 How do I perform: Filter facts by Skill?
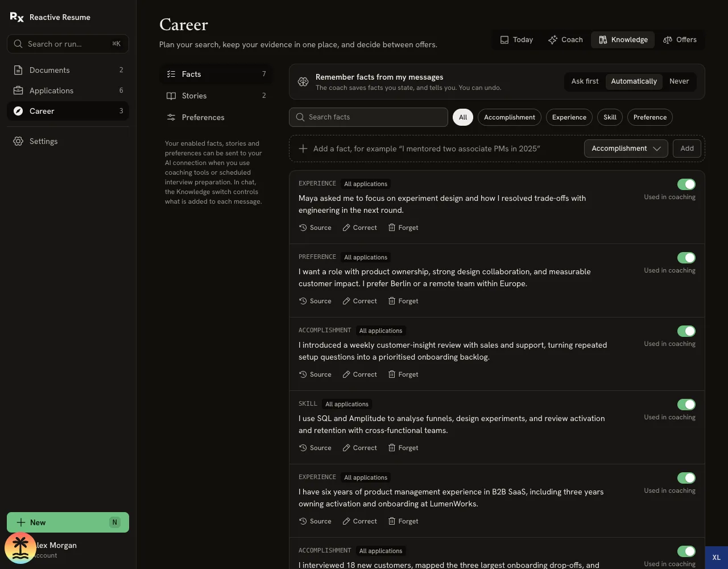coord(610,117)
